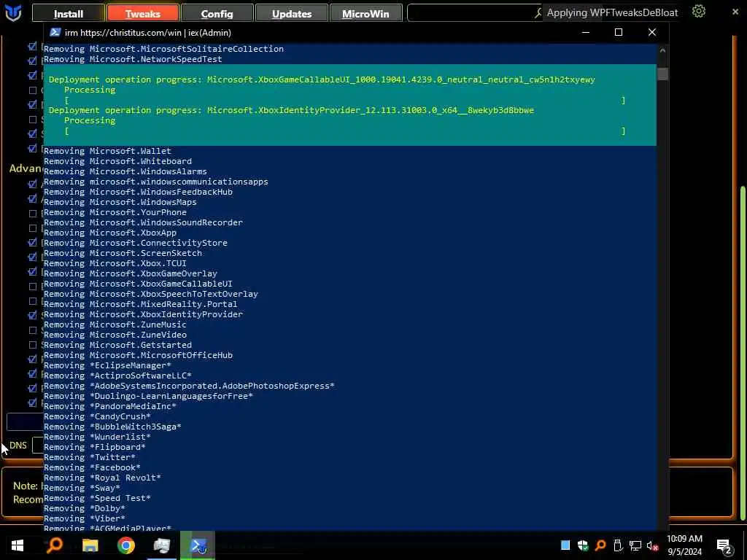This screenshot has width=747, height=560.
Task: Open the Windows Start menu
Action: coord(18,545)
